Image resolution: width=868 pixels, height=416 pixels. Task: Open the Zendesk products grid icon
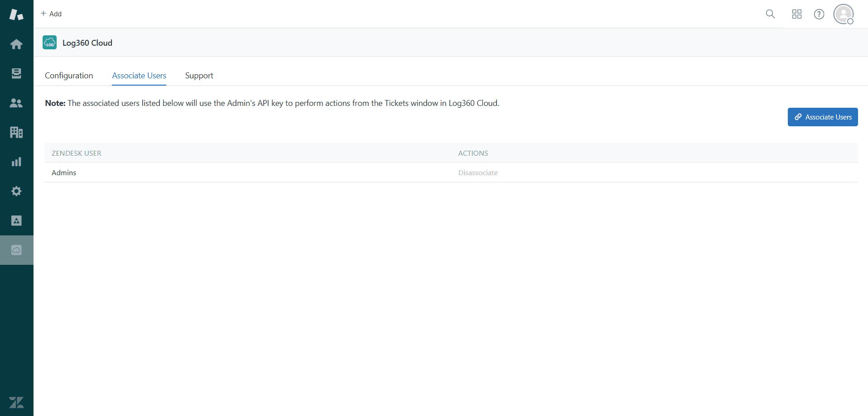coord(797,14)
